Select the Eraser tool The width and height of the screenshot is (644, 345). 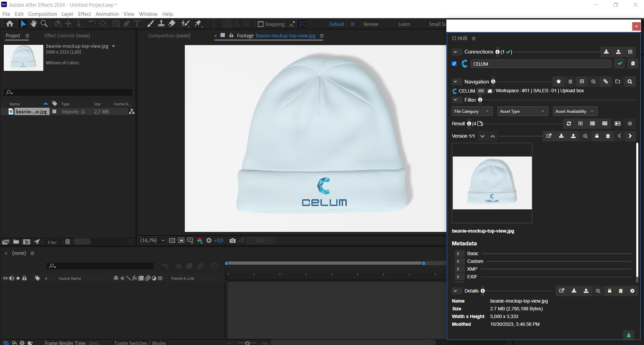(172, 24)
